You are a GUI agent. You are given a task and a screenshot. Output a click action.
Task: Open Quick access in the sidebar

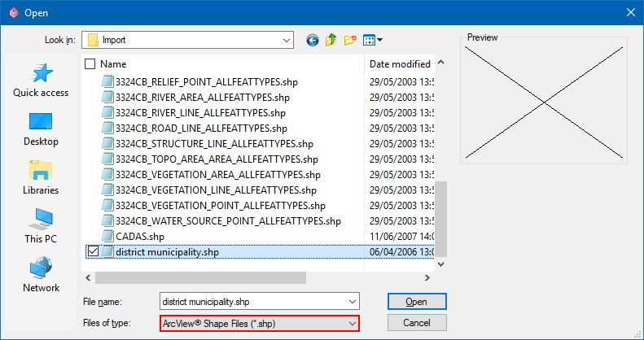41,81
